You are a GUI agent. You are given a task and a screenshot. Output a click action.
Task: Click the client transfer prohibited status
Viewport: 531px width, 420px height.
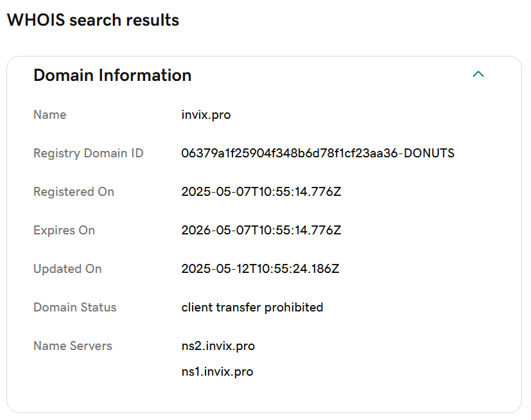(x=252, y=308)
